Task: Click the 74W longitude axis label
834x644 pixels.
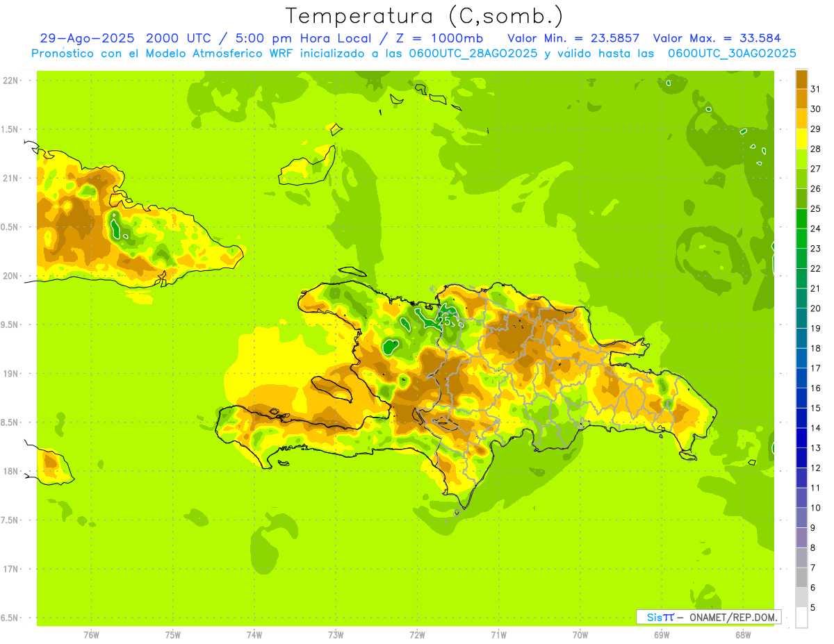Action: tap(254, 635)
